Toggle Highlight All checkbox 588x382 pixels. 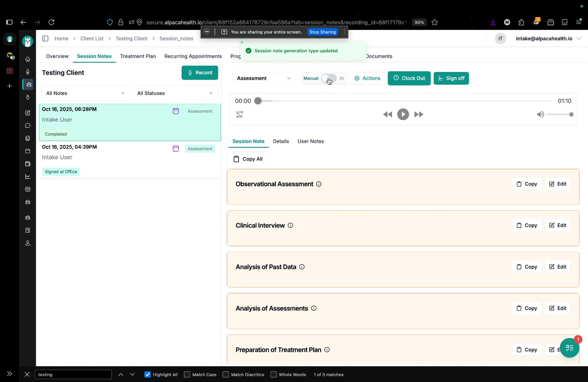(x=147, y=374)
